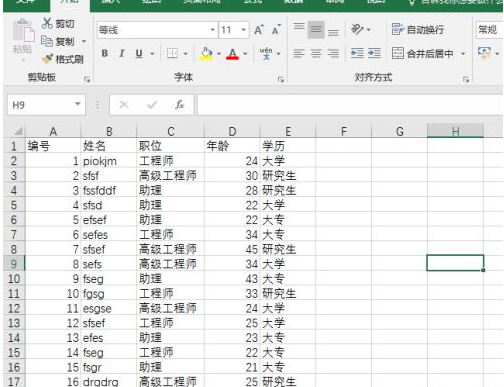The width and height of the screenshot is (504, 387).
Task: Select the Format Painter (格式刷) brush
Action: pyautogui.click(x=47, y=59)
